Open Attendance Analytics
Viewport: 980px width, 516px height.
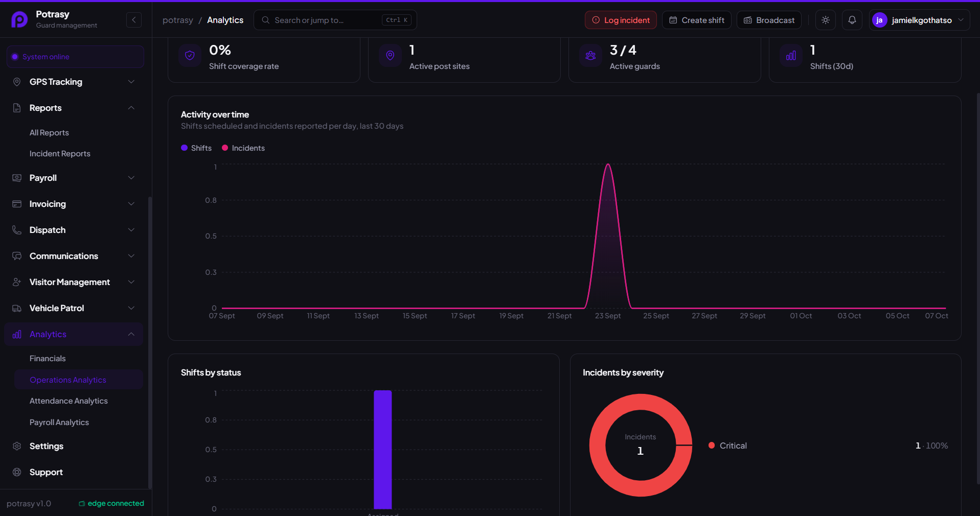click(69, 401)
